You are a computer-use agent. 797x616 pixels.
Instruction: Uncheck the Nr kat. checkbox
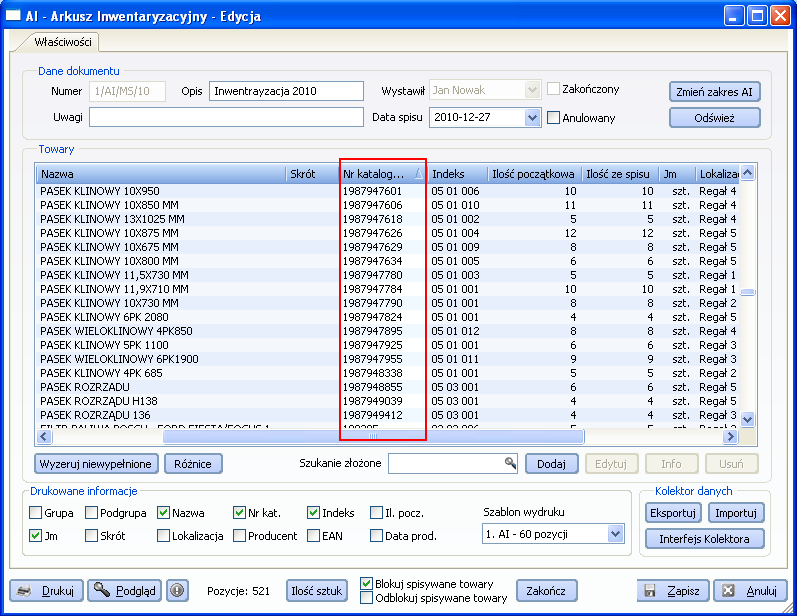click(x=239, y=513)
